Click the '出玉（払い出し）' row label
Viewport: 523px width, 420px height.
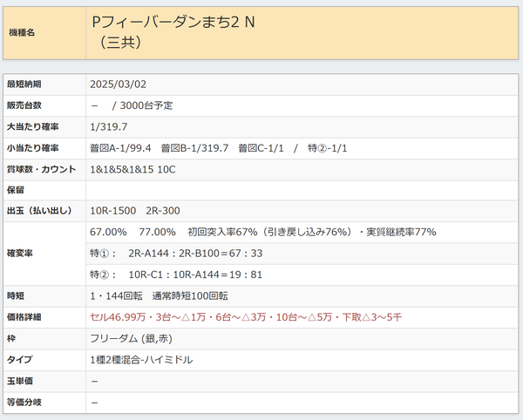[39, 211]
